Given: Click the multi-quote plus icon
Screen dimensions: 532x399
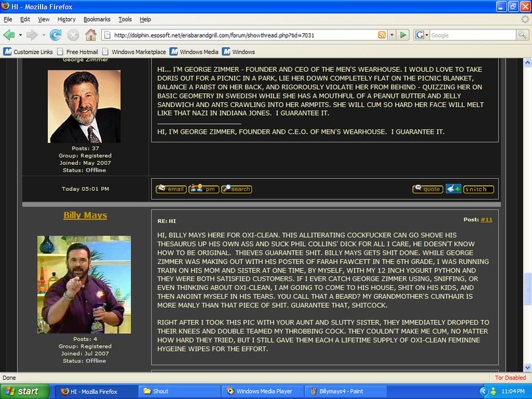Looking at the screenshot, I should click(x=454, y=189).
